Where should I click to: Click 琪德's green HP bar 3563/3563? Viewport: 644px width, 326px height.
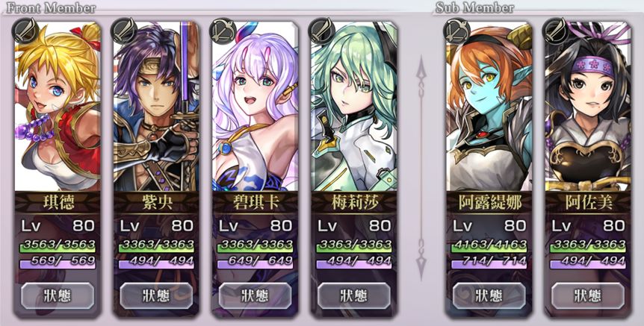point(58,246)
